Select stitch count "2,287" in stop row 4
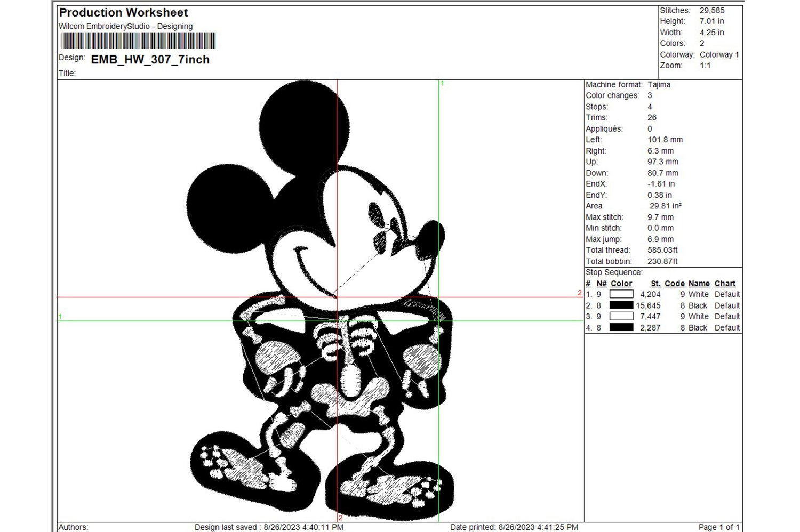 [x=650, y=328]
